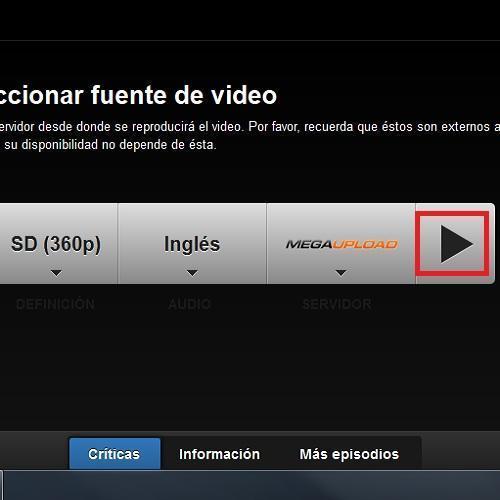Image resolution: width=500 pixels, height=500 pixels.
Task: Open the Megaupload server dropdown
Action: tap(341, 244)
